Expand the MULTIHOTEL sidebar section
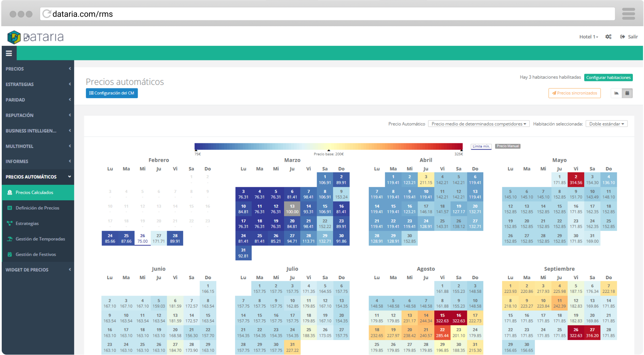 [x=38, y=146]
